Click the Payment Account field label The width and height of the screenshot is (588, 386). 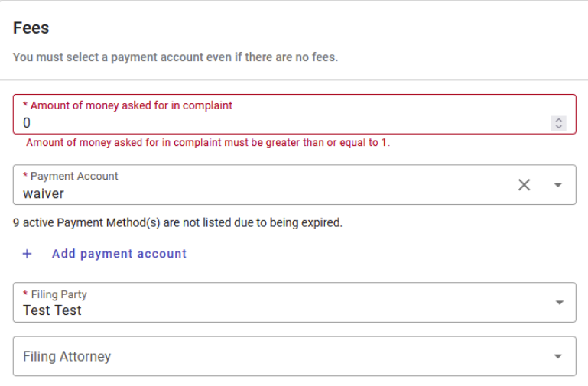click(74, 176)
